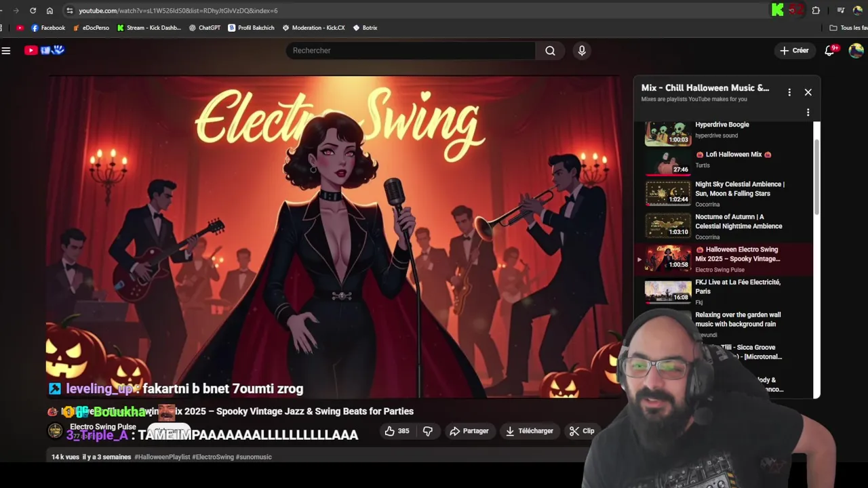The width and height of the screenshot is (868, 488).
Task: Click the Clip button
Action: tap(582, 431)
